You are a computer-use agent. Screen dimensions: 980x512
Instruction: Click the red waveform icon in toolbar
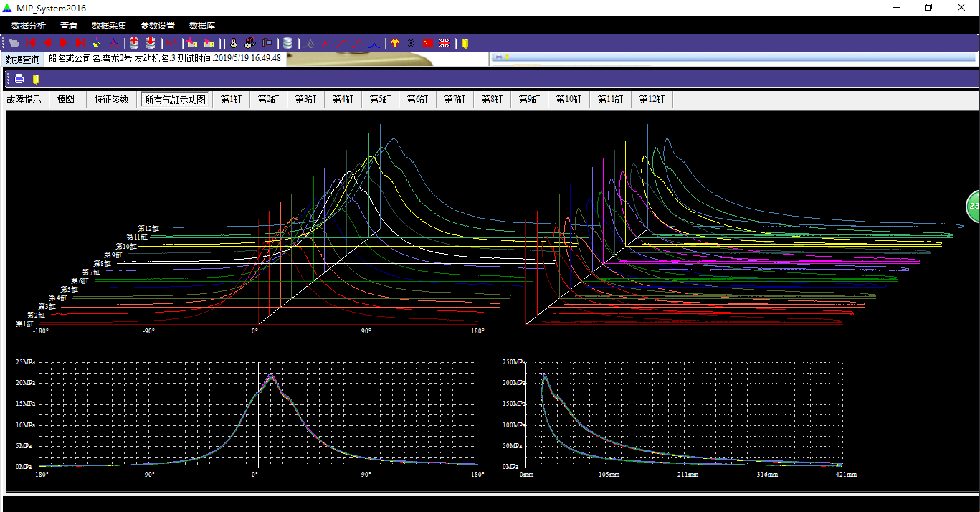(171, 43)
